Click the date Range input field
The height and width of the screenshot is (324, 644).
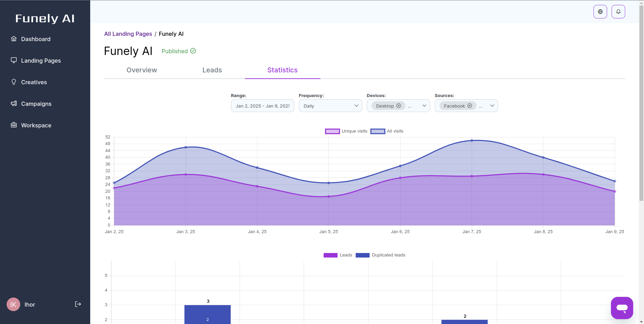263,106
